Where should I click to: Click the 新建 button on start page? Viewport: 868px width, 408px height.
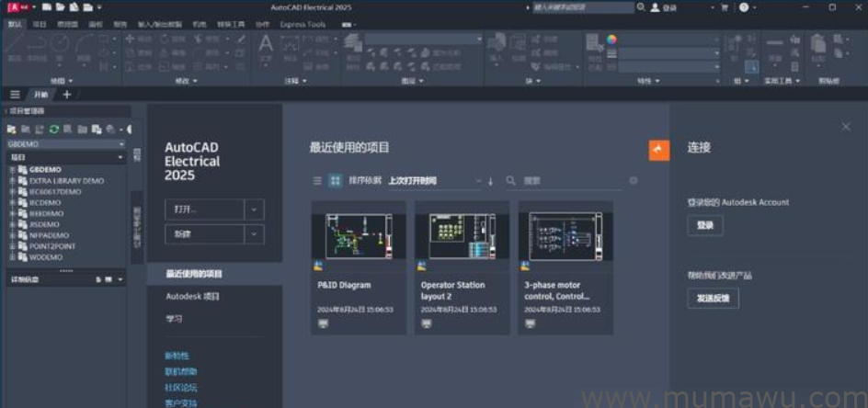[x=204, y=234]
